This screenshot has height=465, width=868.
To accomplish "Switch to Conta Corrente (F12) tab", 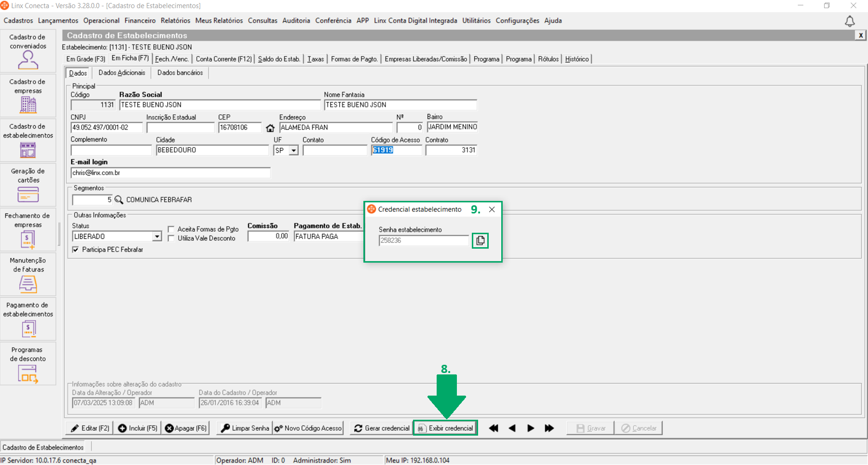I will click(x=224, y=59).
